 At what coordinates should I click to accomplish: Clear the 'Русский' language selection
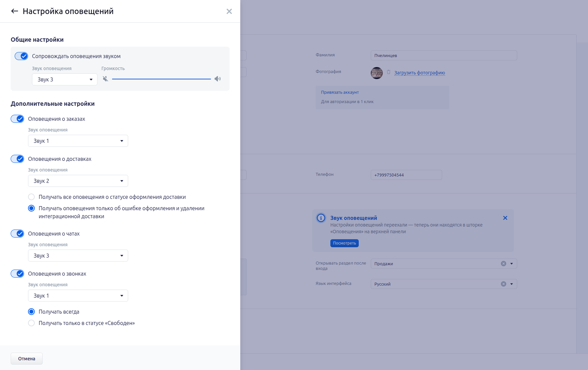[x=503, y=284]
